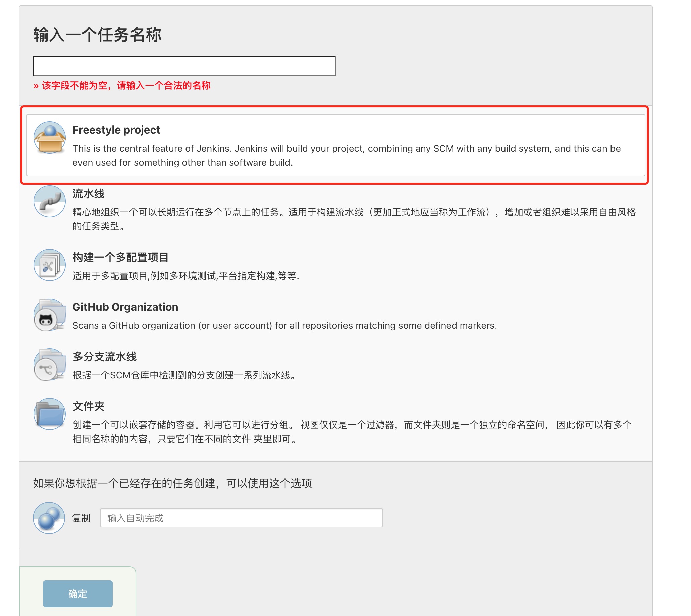This screenshot has width=691, height=616.
Task: Click the 输入一个任务名称 heading
Action: tap(97, 35)
